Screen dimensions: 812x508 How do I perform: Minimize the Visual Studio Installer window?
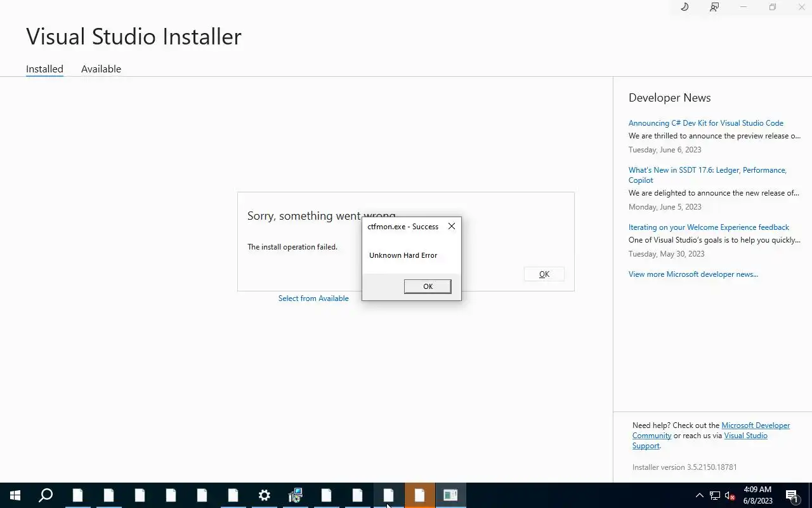click(x=743, y=7)
